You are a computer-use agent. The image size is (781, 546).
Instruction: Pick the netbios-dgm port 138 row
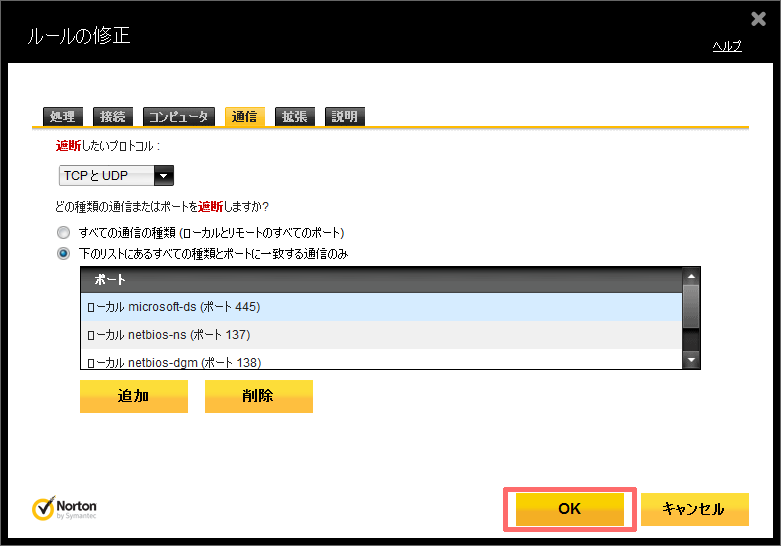(x=380, y=360)
